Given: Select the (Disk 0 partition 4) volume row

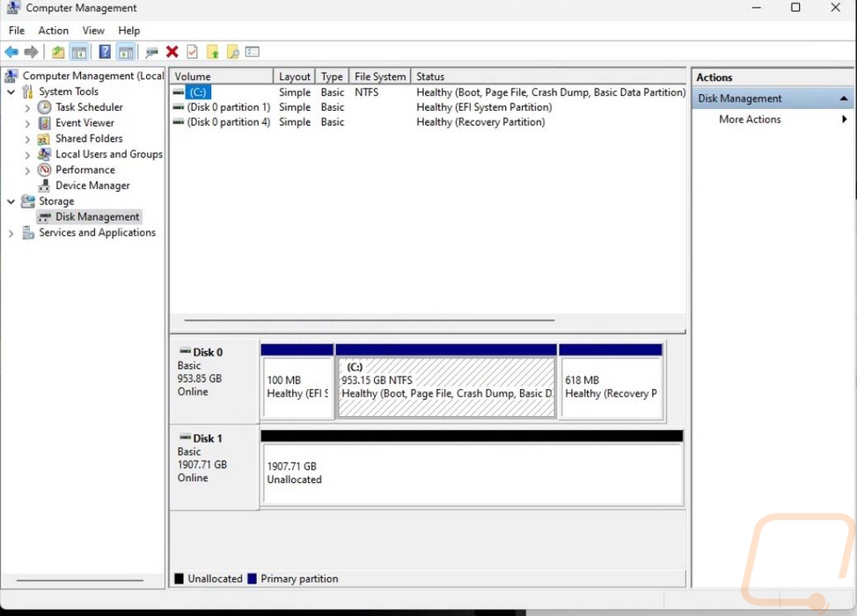Looking at the screenshot, I should click(428, 122).
